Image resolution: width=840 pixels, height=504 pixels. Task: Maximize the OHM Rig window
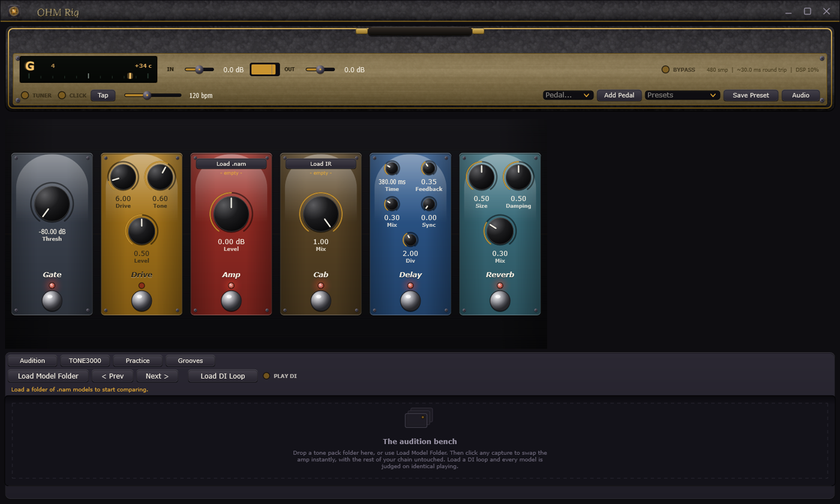[x=808, y=11]
